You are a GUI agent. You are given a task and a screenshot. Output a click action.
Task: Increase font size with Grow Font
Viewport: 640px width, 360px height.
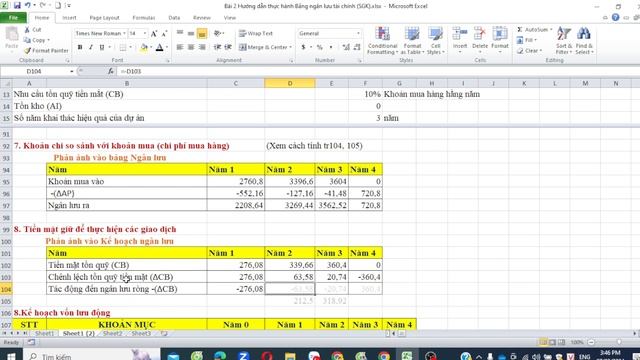click(x=154, y=33)
